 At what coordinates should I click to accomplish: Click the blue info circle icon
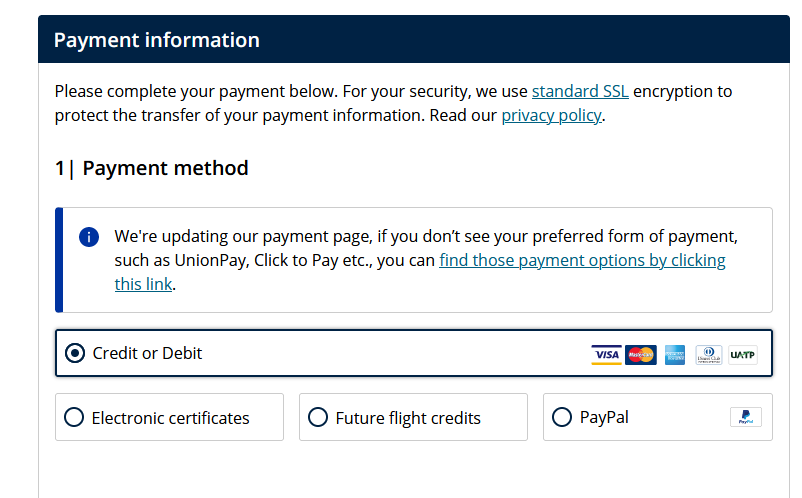coord(89,237)
